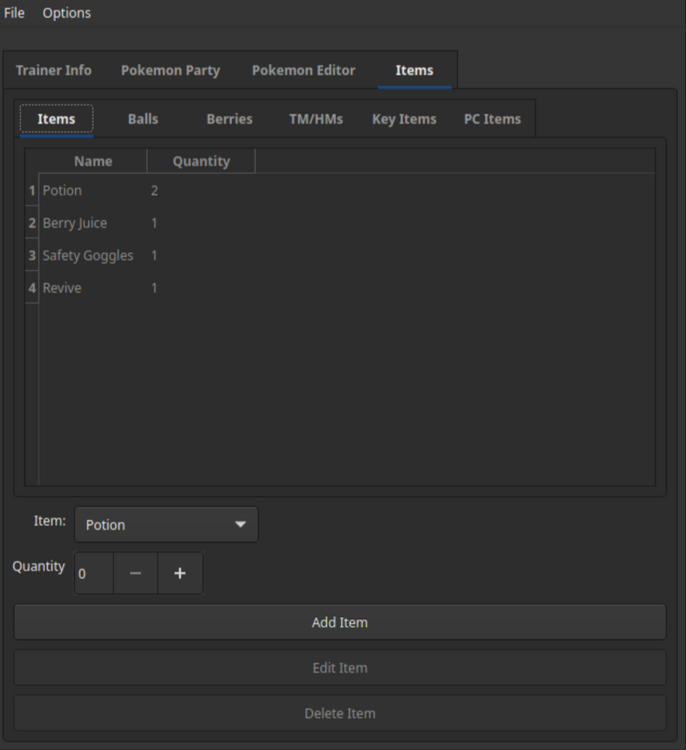686x750 pixels.
Task: View the PC Items sub-tab
Action: tap(492, 119)
